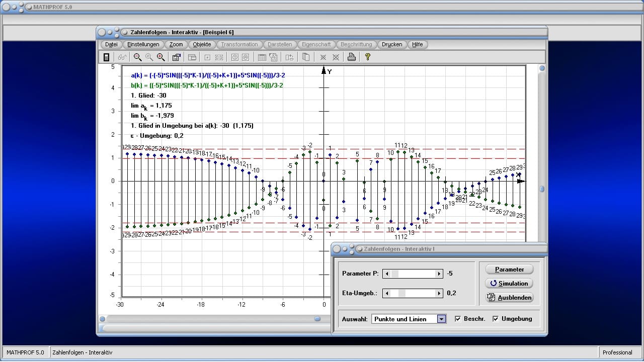The height and width of the screenshot is (362, 644).
Task: Click the Simulation button
Action: point(509,284)
